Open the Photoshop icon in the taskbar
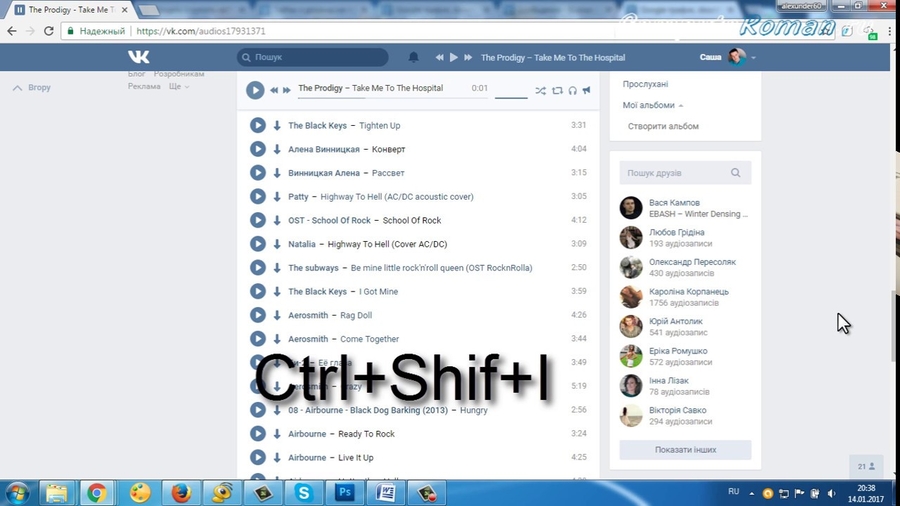900x506 pixels. [345, 492]
